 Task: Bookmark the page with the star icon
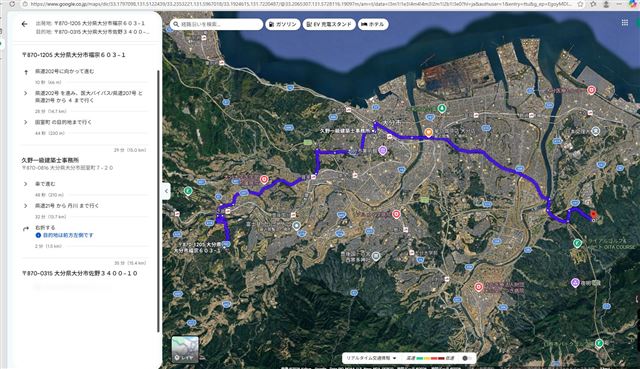coord(580,4)
